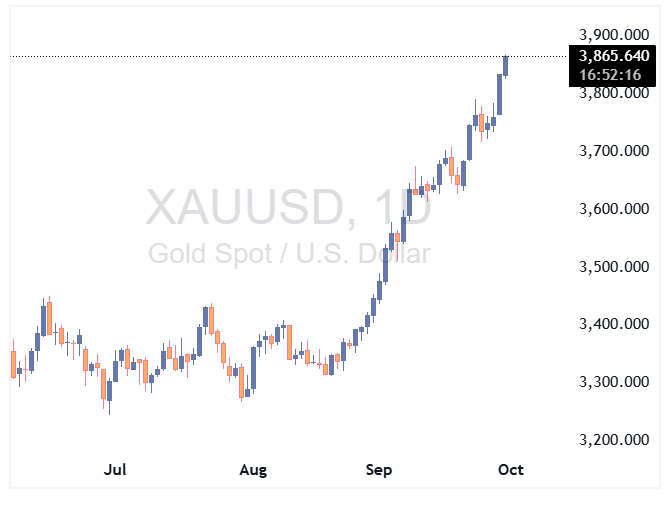Click the current price tag 3,865.640
The width and height of the screenshot is (670, 508).
point(612,57)
